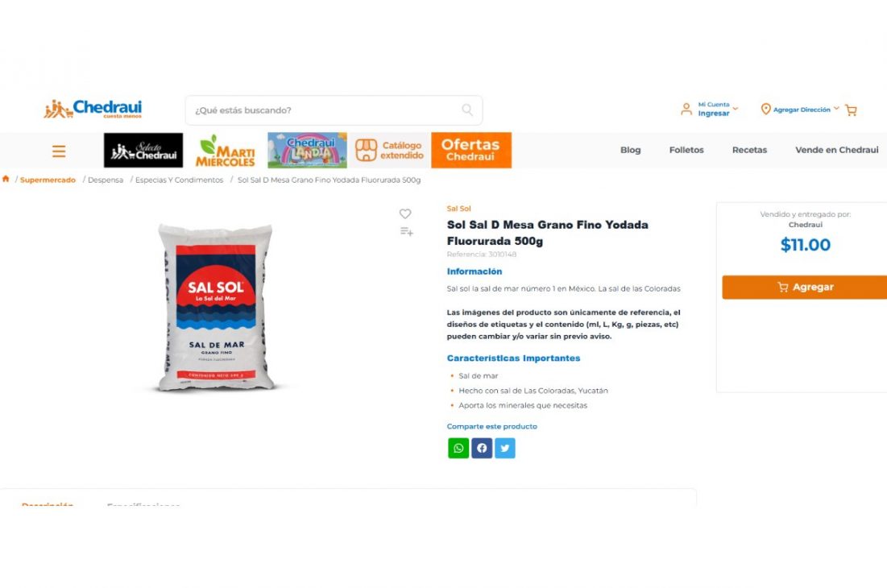The height and width of the screenshot is (588, 887).
Task: Open the hamburger menu icon
Action: tap(59, 151)
